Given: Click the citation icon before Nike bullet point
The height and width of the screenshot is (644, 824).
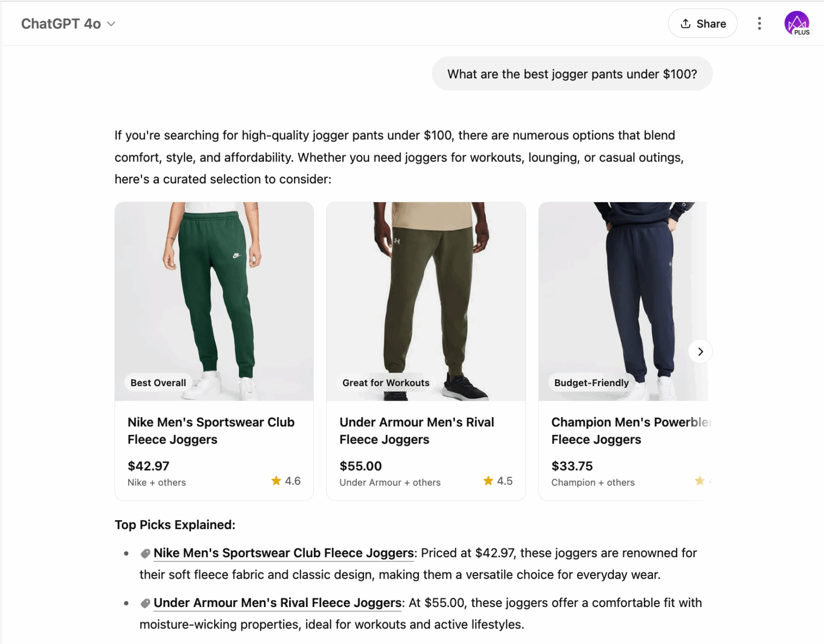Looking at the screenshot, I should coord(145,553).
